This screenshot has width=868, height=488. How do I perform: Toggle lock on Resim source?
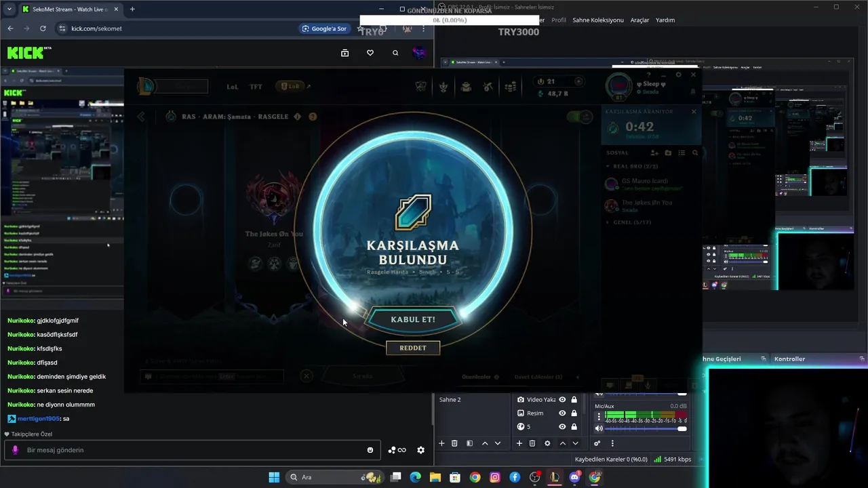click(x=574, y=413)
